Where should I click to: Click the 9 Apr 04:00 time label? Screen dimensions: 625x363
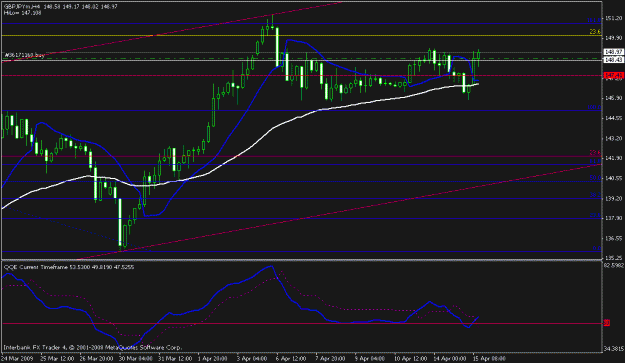370,358
